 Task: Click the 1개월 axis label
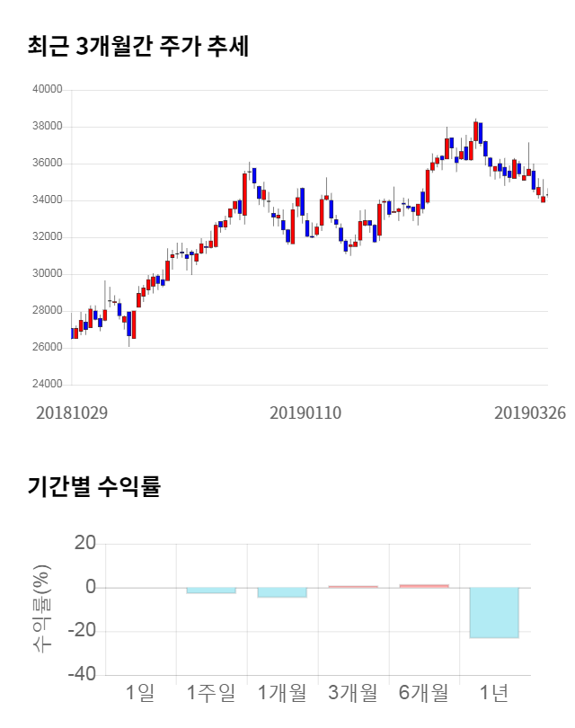pos(282,692)
